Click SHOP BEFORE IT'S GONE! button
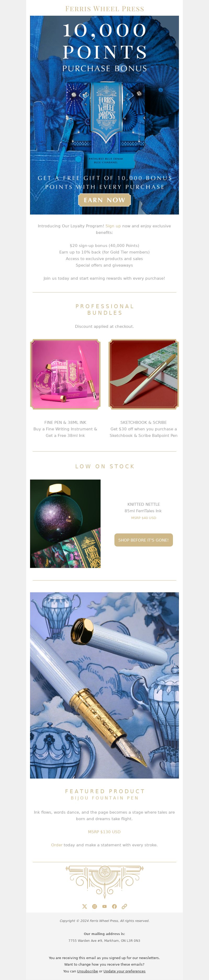Image resolution: width=209 pixels, height=980 pixels. [144, 540]
